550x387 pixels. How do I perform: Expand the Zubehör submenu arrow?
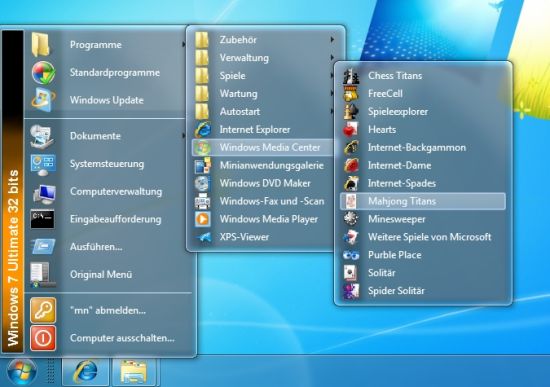pos(332,40)
